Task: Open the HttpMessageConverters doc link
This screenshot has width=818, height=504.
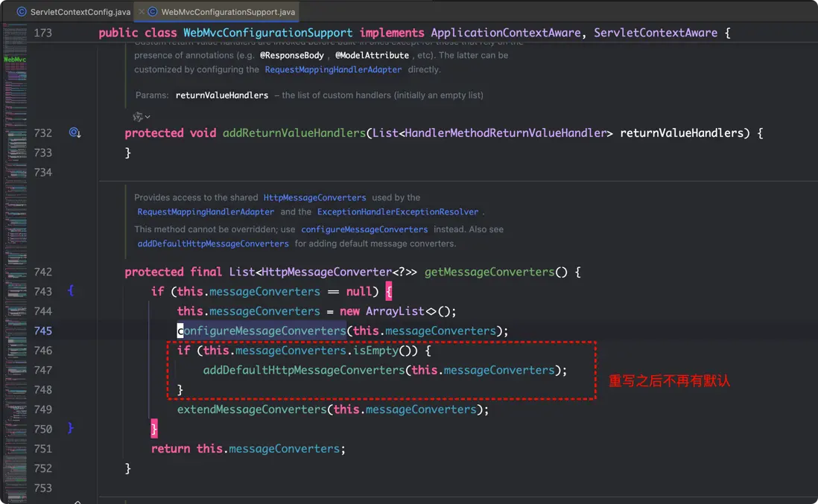Action: tap(314, 197)
